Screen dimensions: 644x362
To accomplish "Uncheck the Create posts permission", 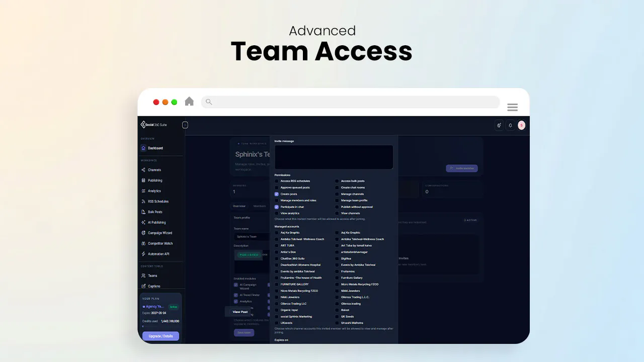I will (x=277, y=194).
